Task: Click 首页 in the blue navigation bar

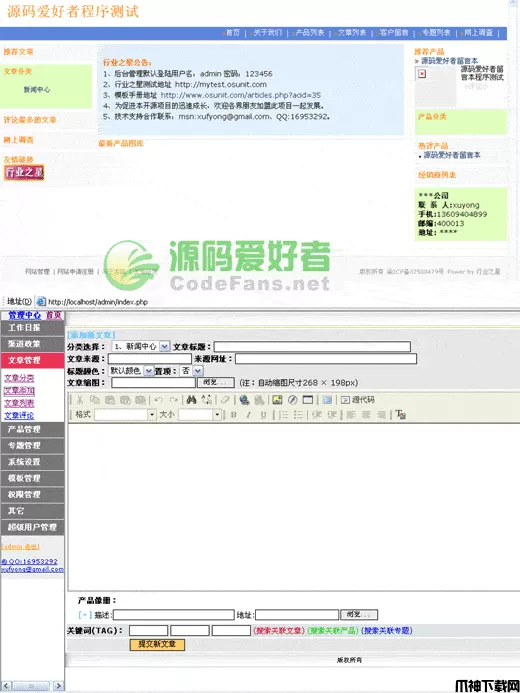Action: (x=232, y=33)
